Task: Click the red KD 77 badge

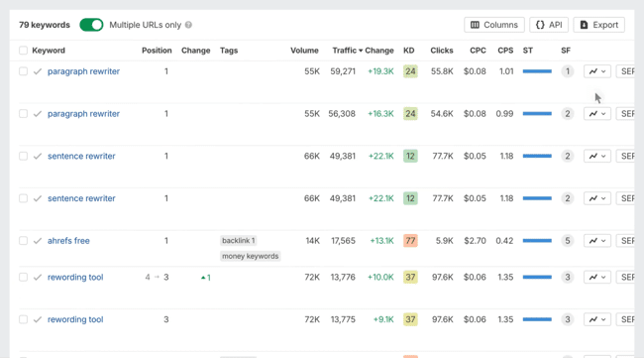Action: 410,241
